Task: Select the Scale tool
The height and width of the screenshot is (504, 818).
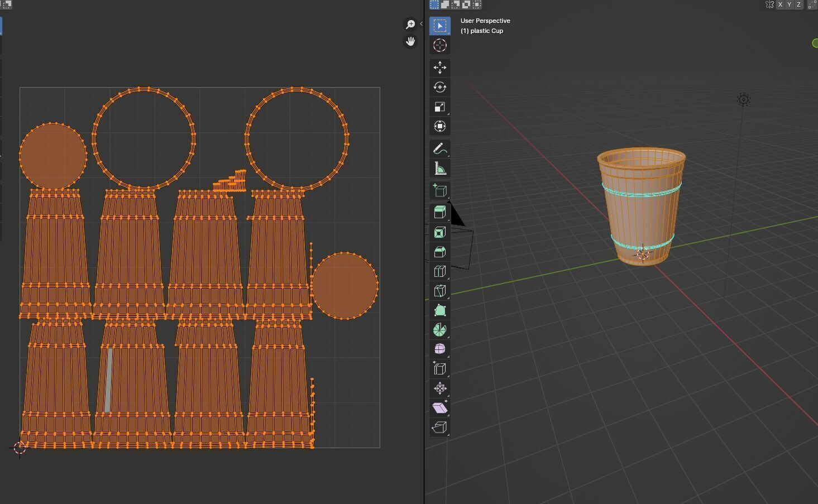Action: (x=440, y=107)
